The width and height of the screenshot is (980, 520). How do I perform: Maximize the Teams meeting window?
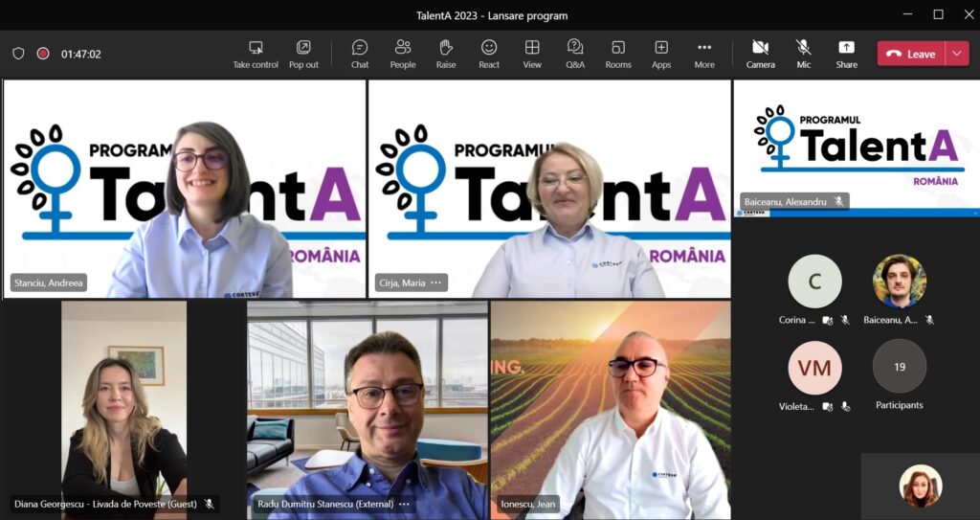pos(938,14)
